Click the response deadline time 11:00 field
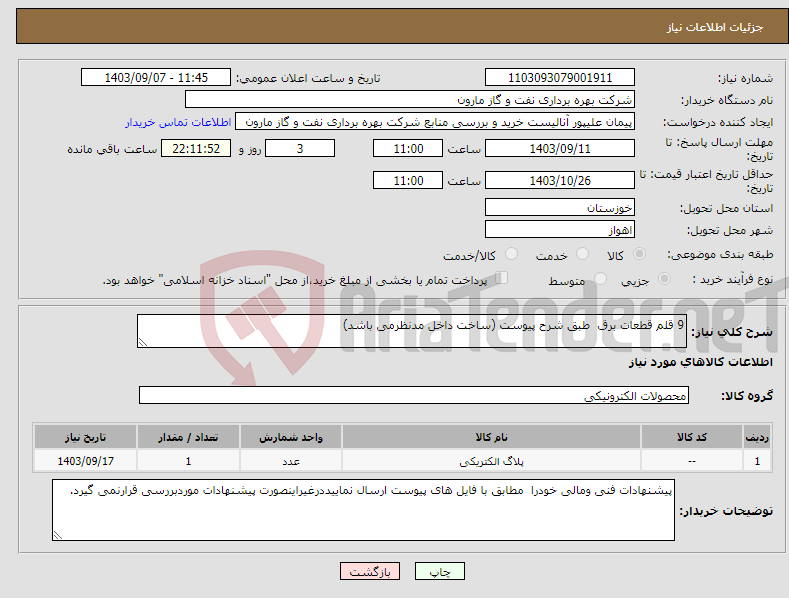 pos(408,148)
